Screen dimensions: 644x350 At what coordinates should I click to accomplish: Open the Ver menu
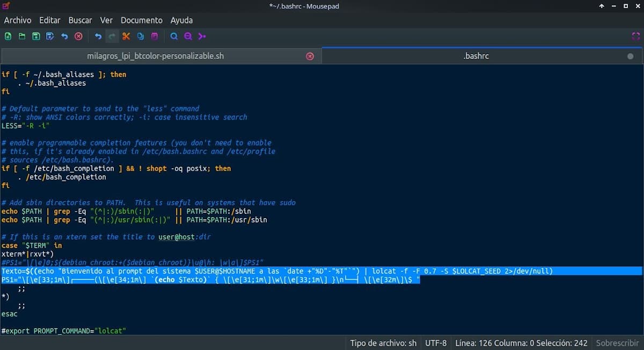pos(106,20)
